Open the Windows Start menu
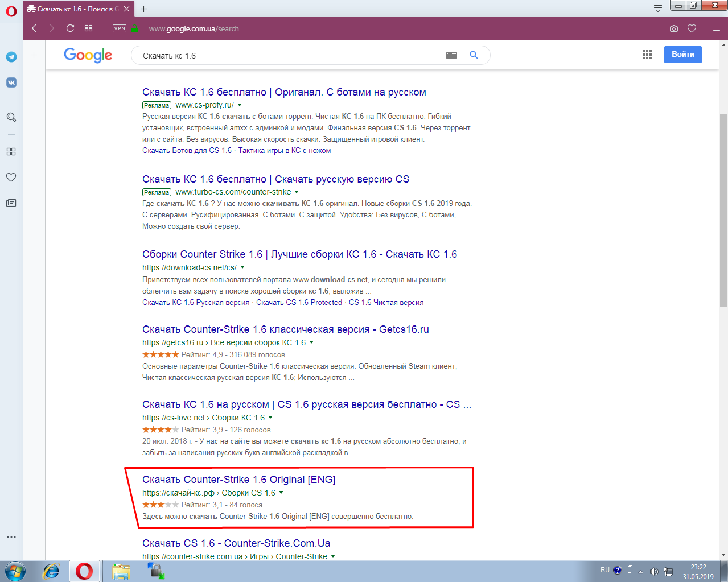 pos(15,571)
